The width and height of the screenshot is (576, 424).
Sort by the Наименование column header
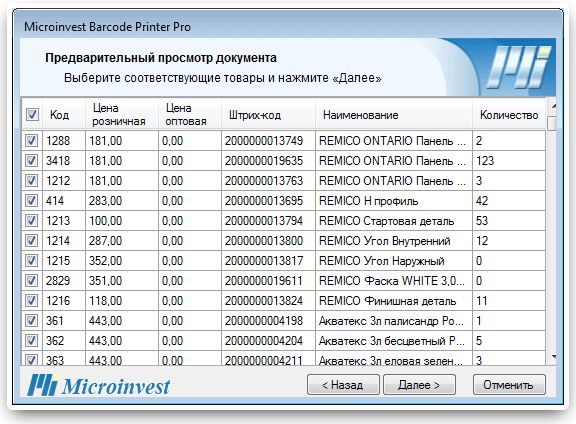tap(394, 115)
